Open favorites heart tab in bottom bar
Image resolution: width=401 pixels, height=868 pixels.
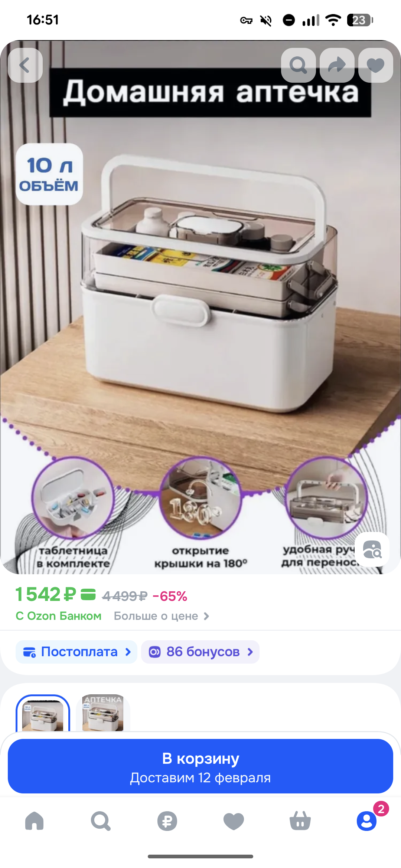click(x=234, y=820)
